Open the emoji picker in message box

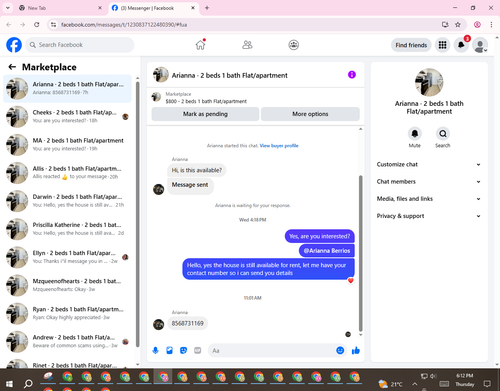pyautogui.click(x=340, y=350)
